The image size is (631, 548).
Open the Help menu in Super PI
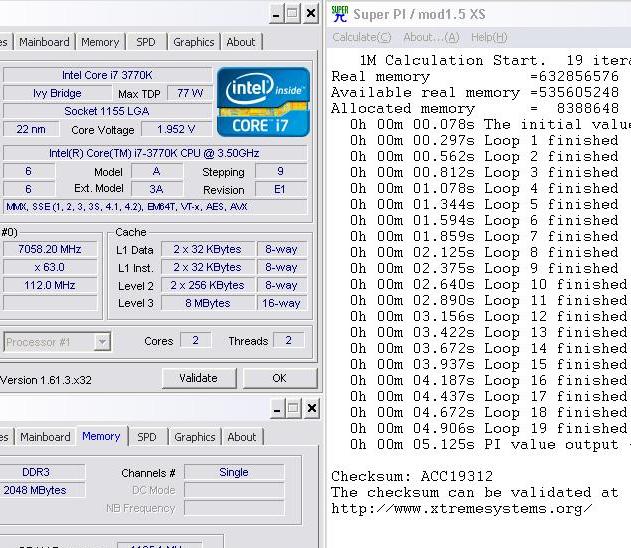click(x=489, y=38)
